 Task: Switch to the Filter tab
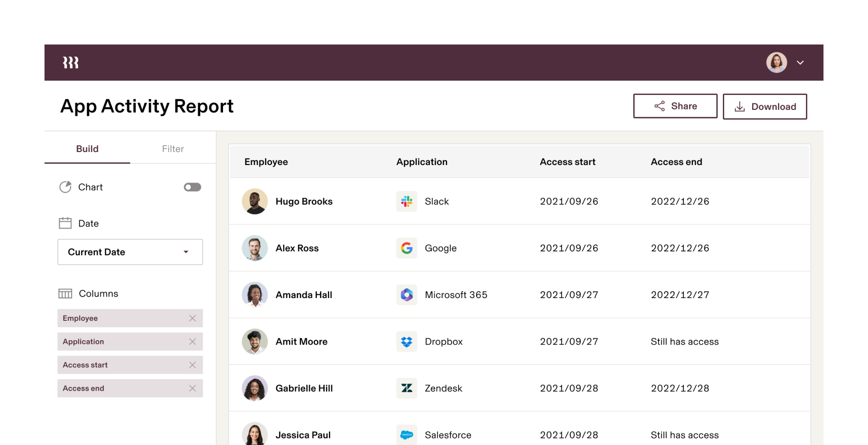tap(173, 149)
